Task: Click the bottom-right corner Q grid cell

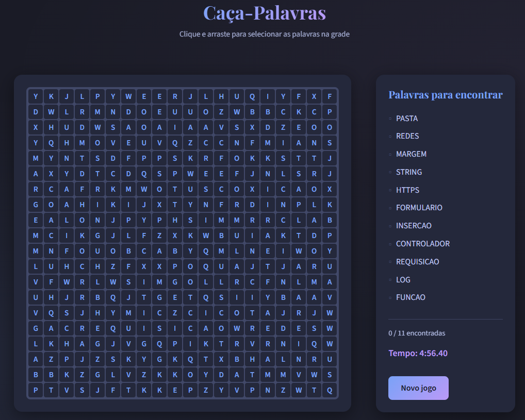Action: tap(330, 390)
